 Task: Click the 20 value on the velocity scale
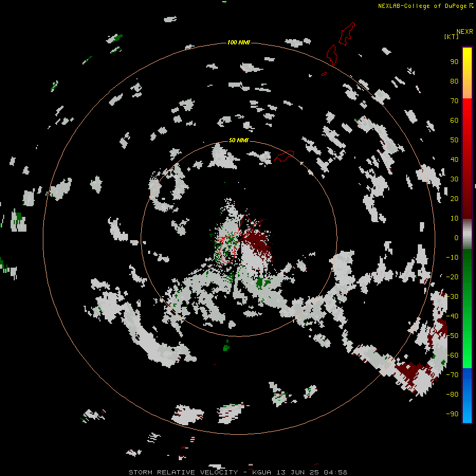(454, 199)
